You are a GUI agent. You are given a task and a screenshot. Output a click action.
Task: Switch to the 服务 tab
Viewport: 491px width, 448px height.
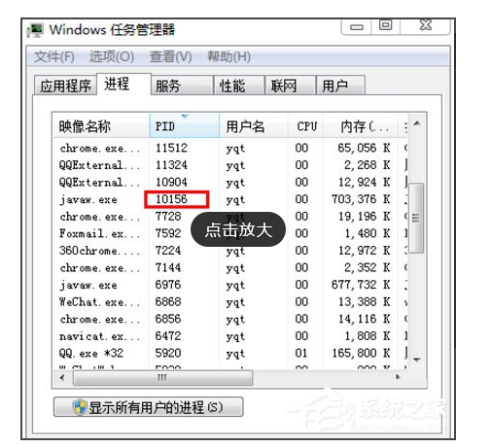pos(182,86)
